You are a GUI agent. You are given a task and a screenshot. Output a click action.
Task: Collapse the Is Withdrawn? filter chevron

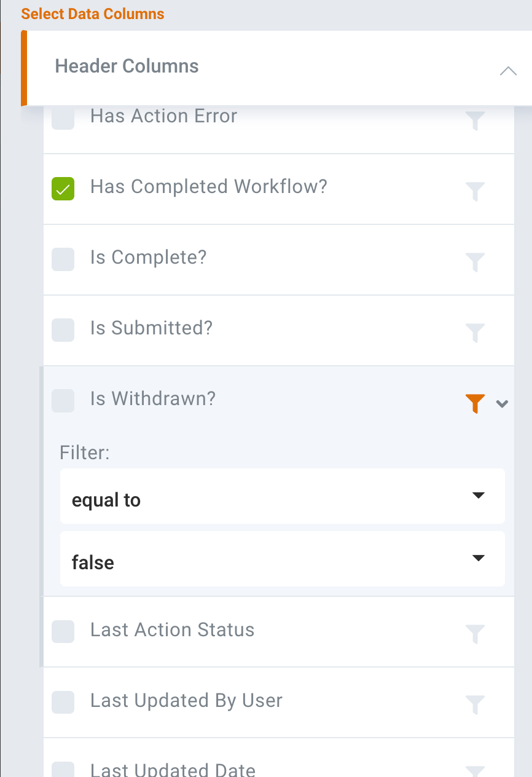503,404
